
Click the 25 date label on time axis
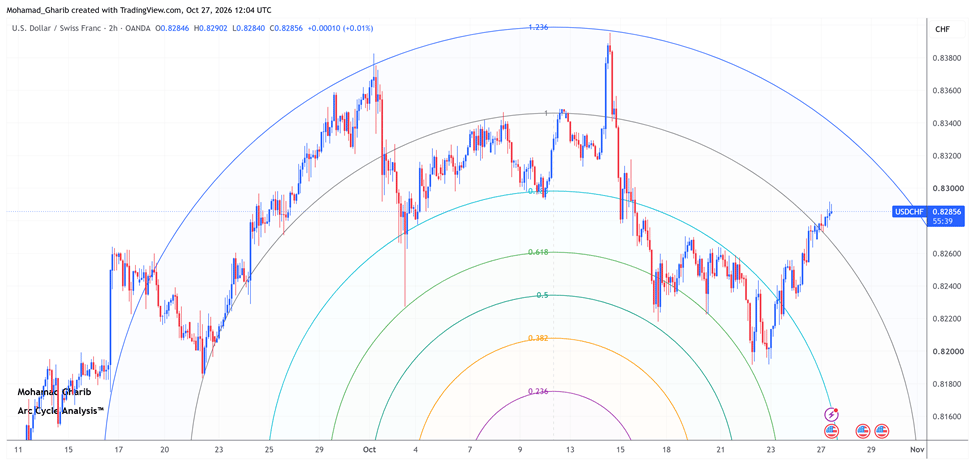click(268, 450)
